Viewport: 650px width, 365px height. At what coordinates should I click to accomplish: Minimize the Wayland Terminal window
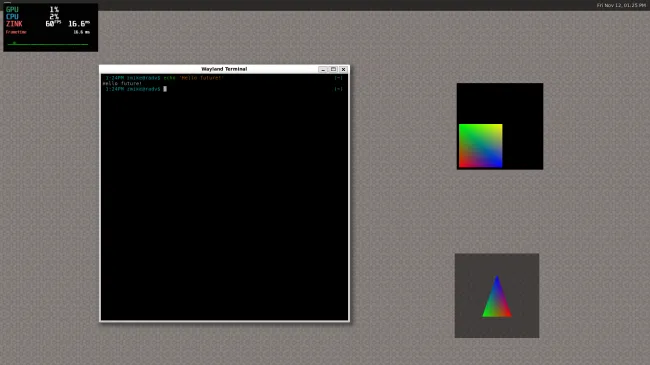323,69
